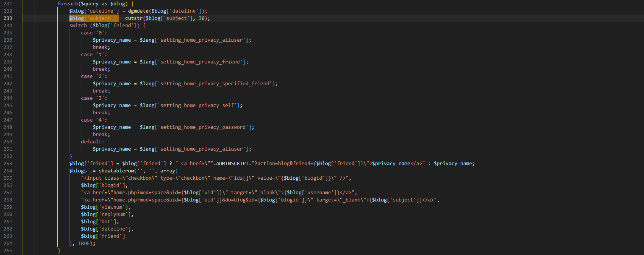644x255 pixels.
Task: Click 'setting_home_privacy_self' string
Action: [197, 106]
